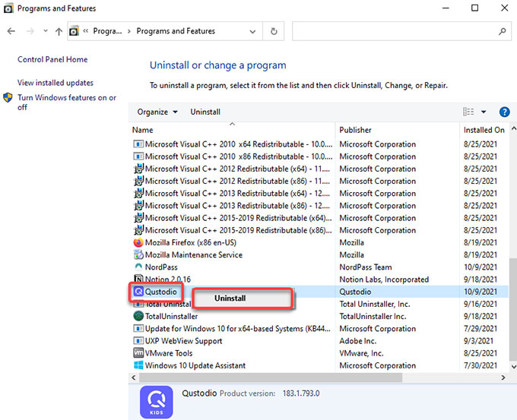The width and height of the screenshot is (517, 420).
Task: Sort by Installed On column header
Action: pos(484,130)
